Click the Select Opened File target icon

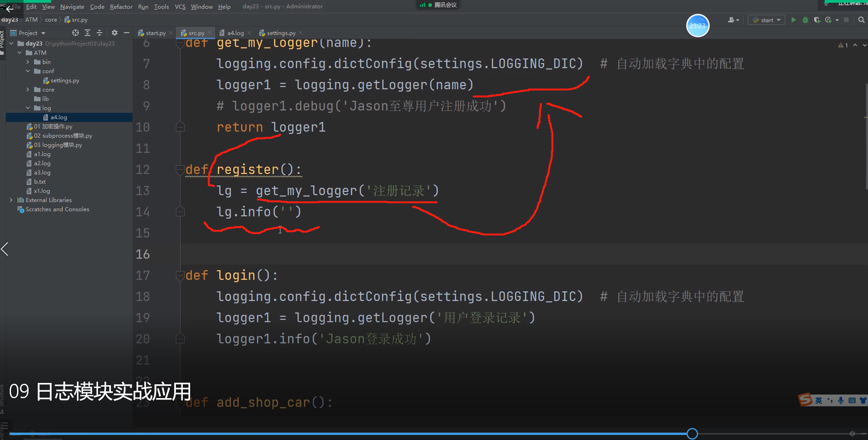76,33
